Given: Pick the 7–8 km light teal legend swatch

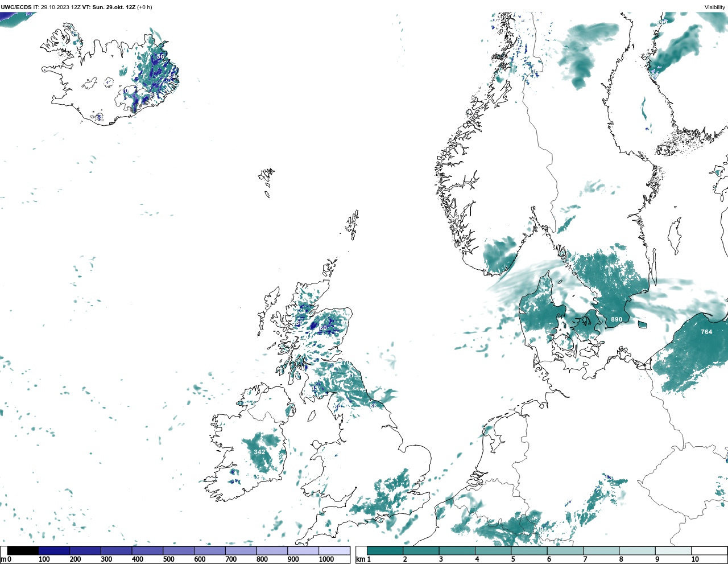Looking at the screenshot, I should 601,550.
